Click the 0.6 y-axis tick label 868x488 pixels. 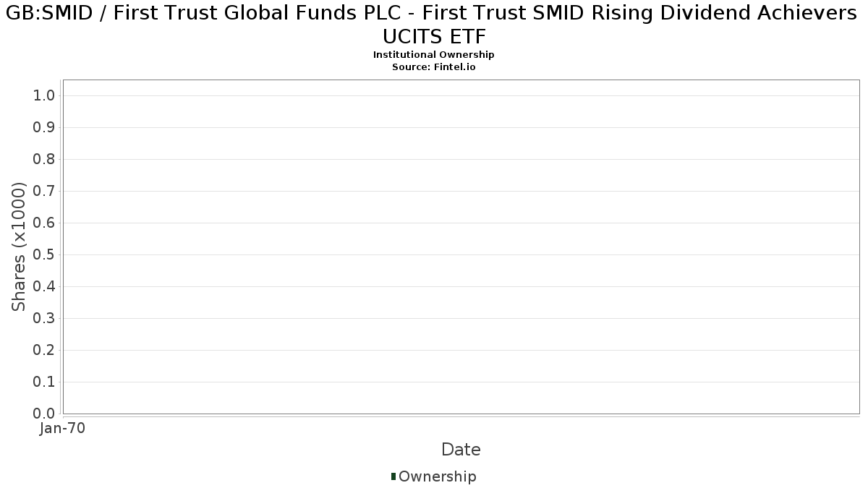click(x=44, y=223)
